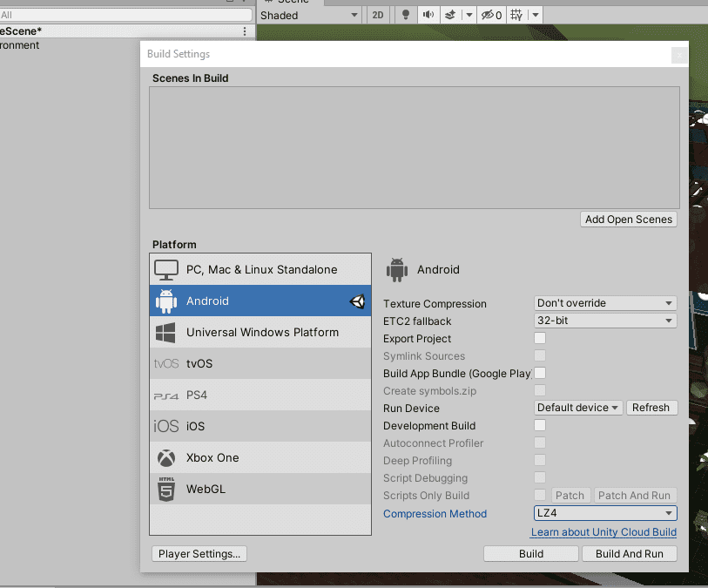Click the Android robot icon in platform list
This screenshot has width=708, height=588.
tap(166, 301)
